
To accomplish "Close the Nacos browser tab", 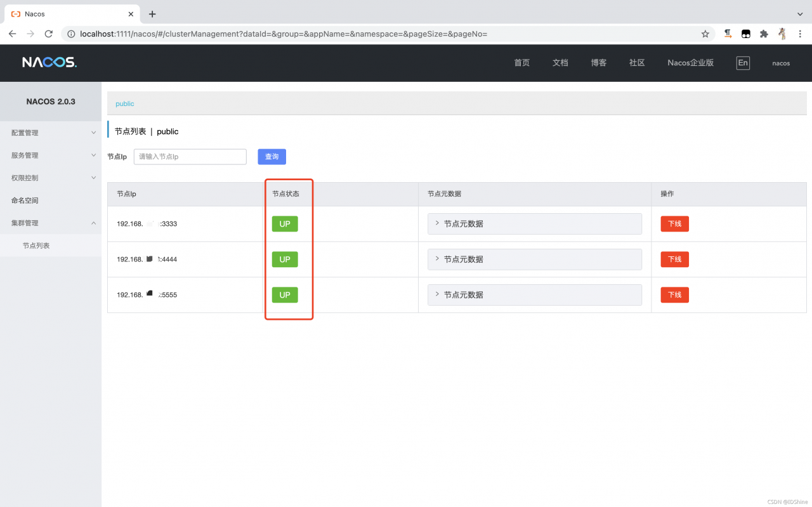I will click(131, 14).
